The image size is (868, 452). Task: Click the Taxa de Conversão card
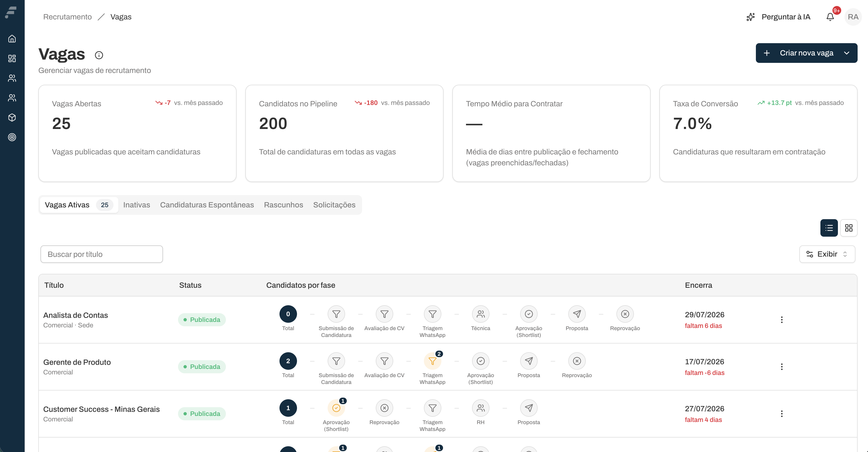tap(758, 133)
